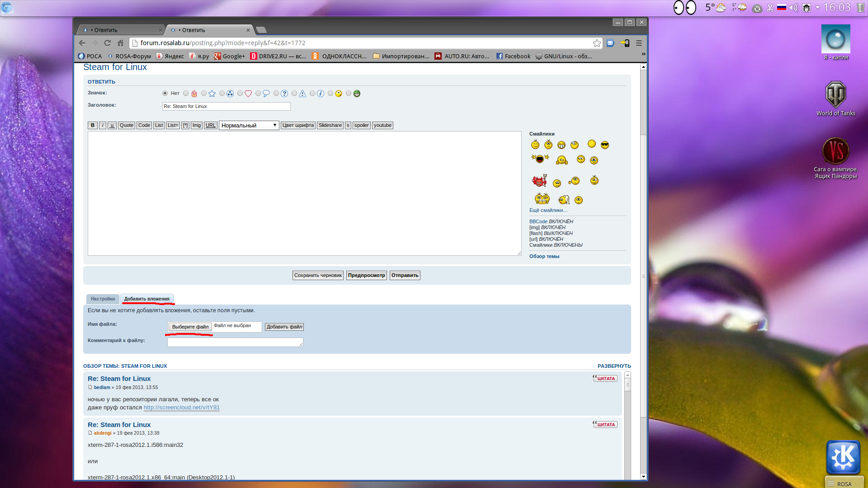This screenshot has height=488, width=868.
Task: Expand topic review via РАЗВЕРНУТЬ
Action: point(614,366)
